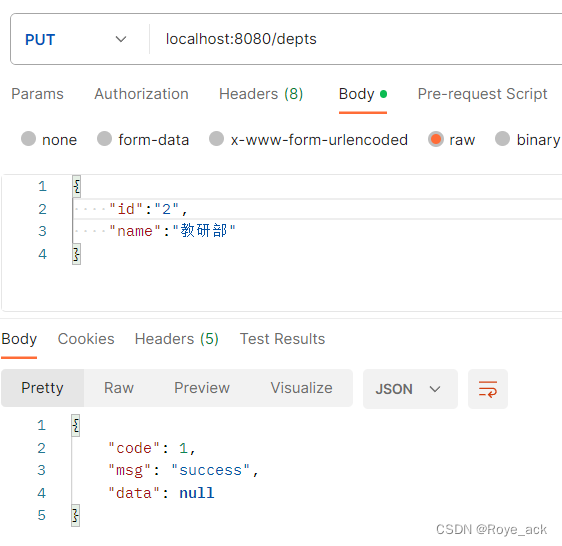562x546 pixels.
Task: Collapse the request JSON opening brace
Action: click(x=76, y=186)
